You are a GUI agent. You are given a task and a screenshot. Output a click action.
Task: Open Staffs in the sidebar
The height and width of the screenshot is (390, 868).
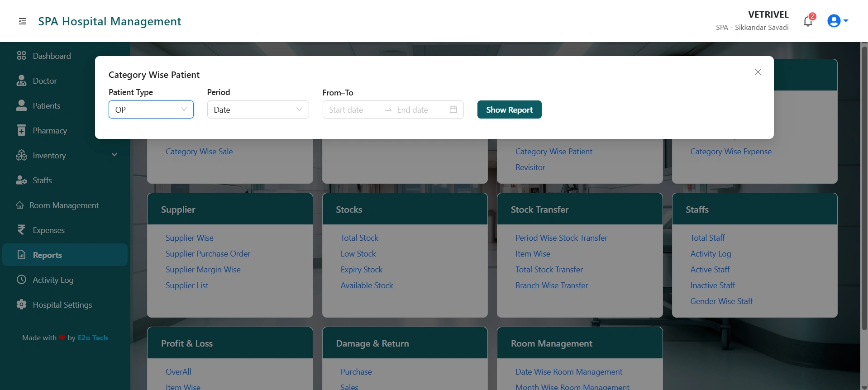click(42, 180)
